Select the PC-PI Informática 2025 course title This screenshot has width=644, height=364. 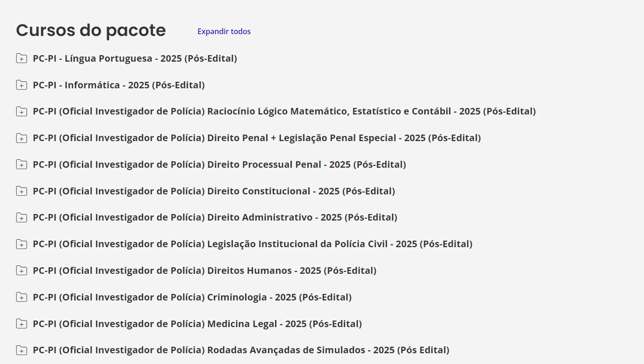(x=119, y=85)
